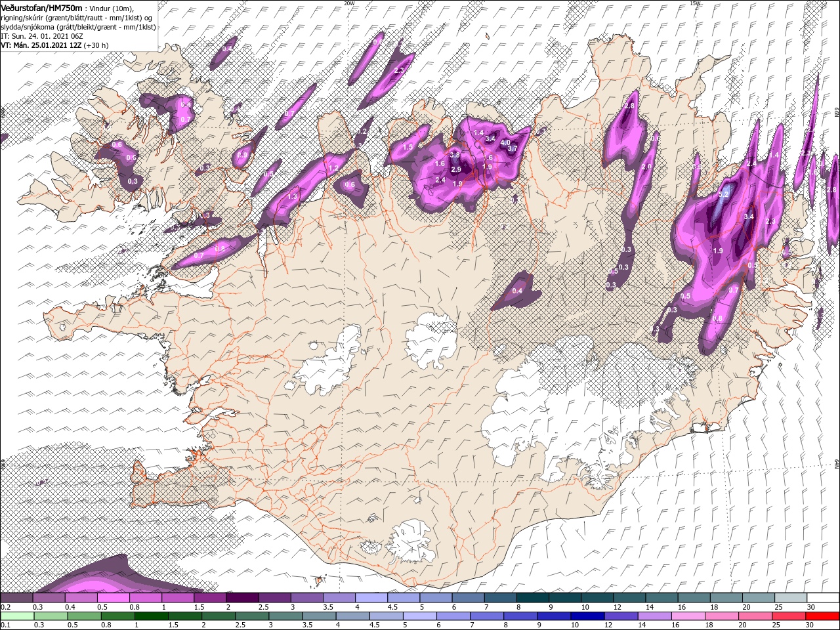Click the bright pink 0.5 swatch in purple legend row
This screenshot has height=630, width=840.
(113, 598)
